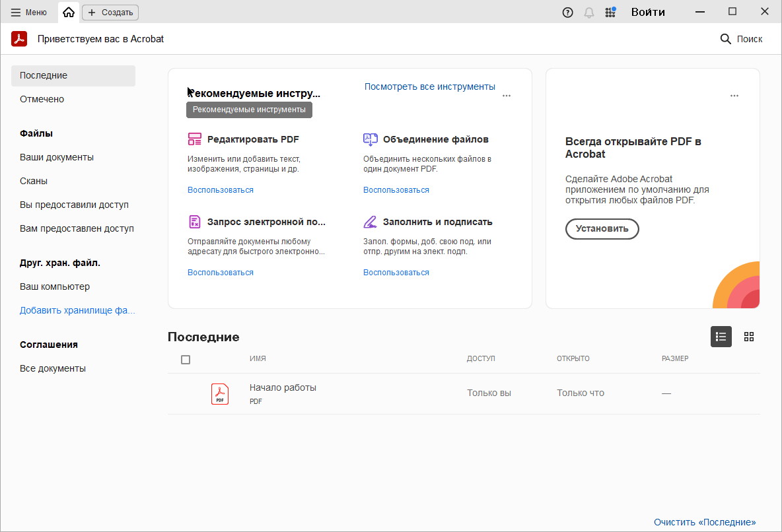
Task: Click Объединение файлов title
Action: (436, 139)
